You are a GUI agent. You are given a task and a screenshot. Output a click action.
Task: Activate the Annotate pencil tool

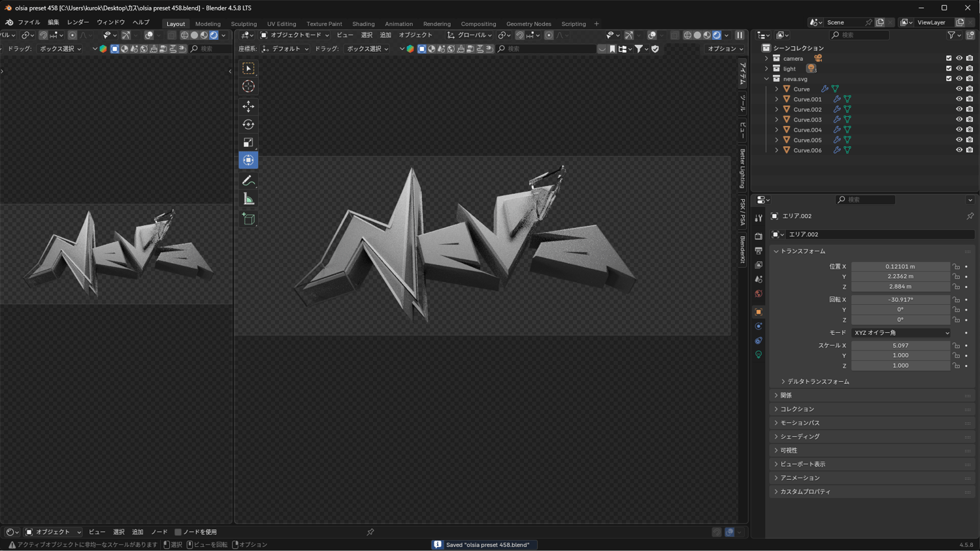coord(248,181)
